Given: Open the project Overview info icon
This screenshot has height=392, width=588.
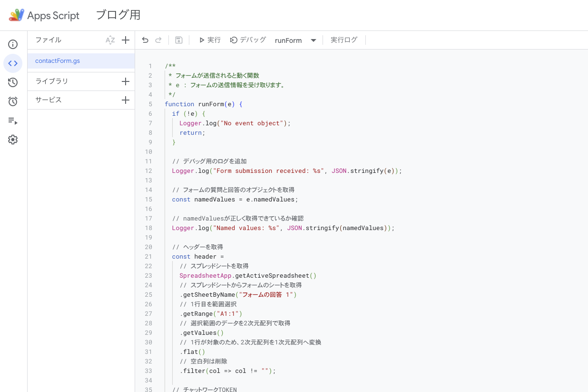Looking at the screenshot, I should tap(13, 44).
